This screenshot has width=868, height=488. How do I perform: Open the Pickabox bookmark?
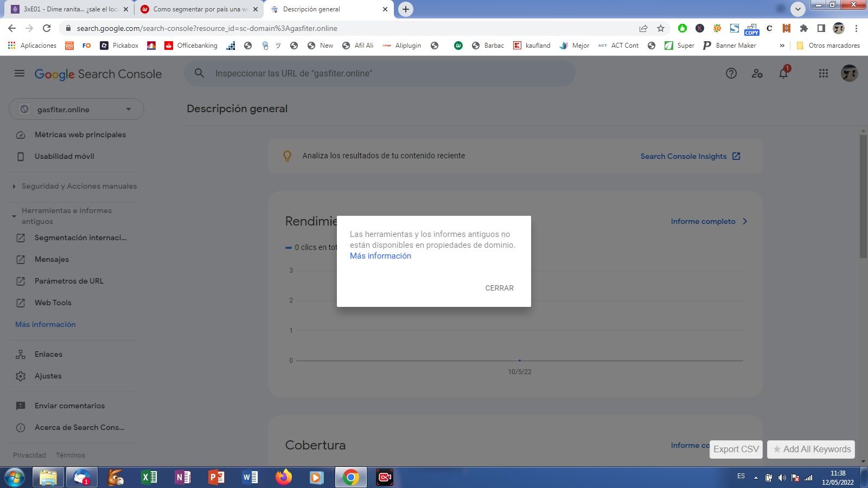(x=119, y=46)
